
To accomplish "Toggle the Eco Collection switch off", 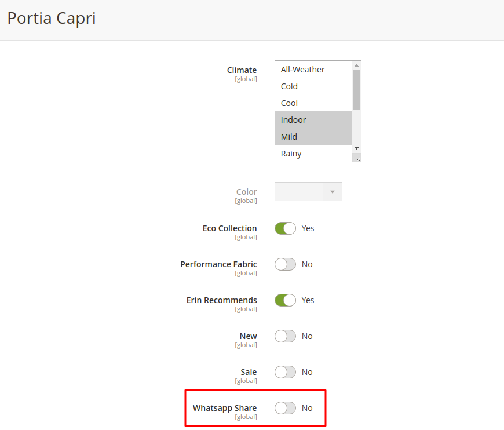I will 285,228.
